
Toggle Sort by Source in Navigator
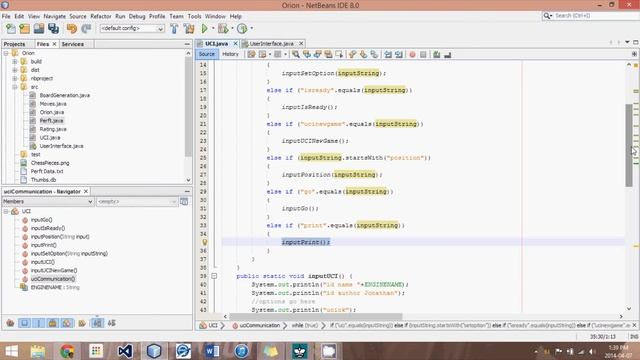[x=111, y=323]
